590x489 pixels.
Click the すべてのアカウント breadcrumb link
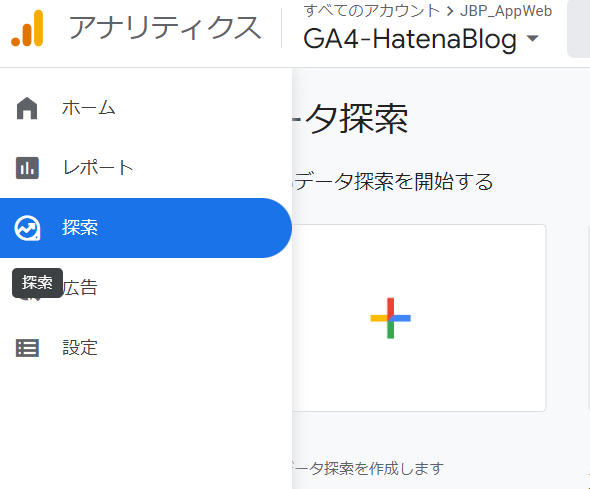372,11
